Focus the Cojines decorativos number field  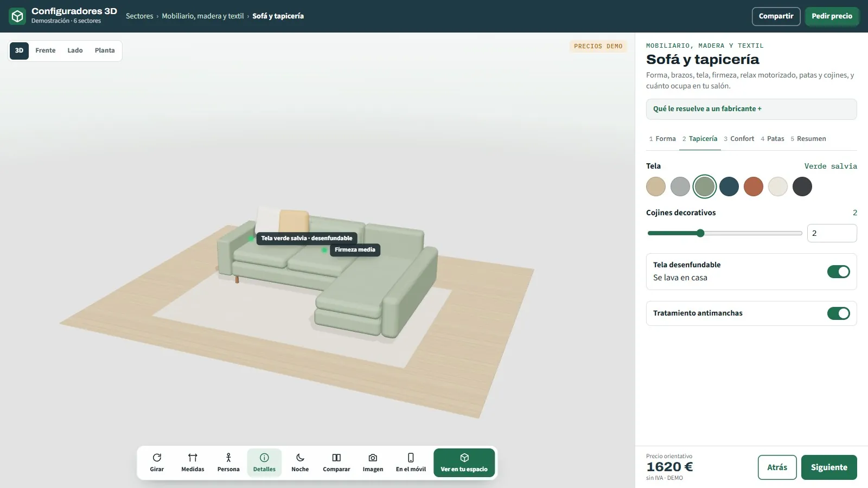pos(832,233)
